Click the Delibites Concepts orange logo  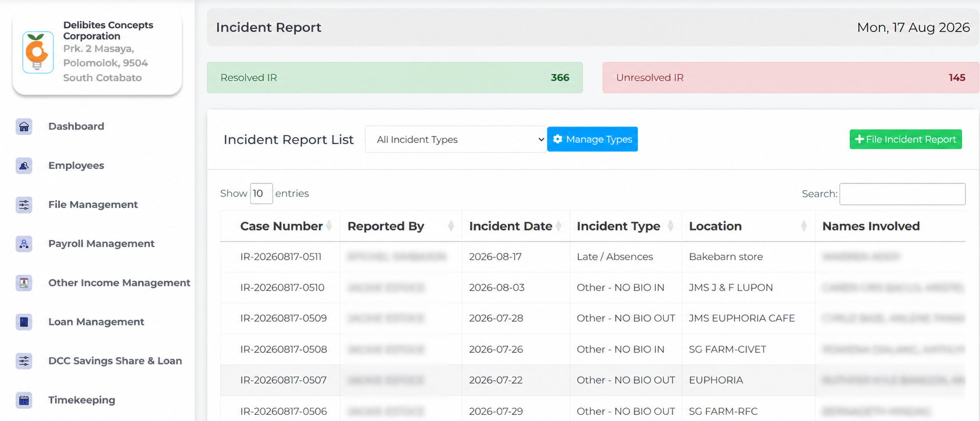pos(38,52)
